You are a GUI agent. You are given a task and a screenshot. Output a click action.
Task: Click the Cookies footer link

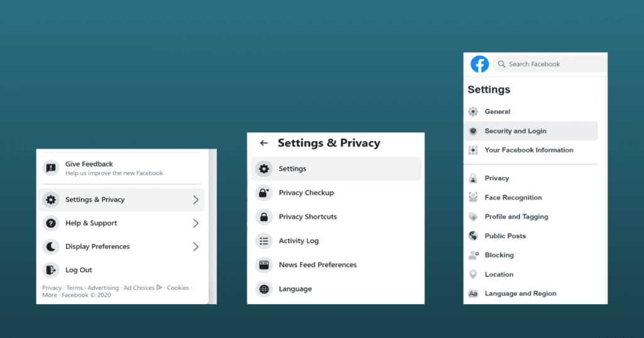178,288
